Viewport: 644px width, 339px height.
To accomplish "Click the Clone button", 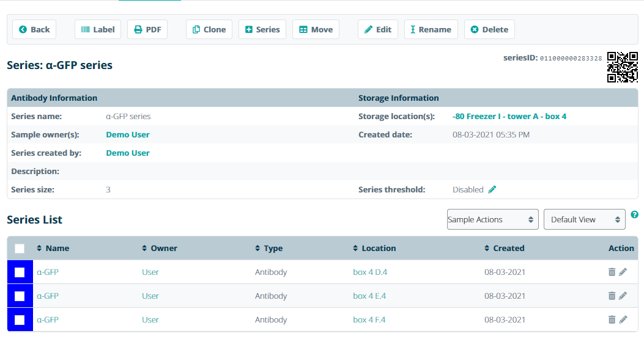I will tap(209, 29).
